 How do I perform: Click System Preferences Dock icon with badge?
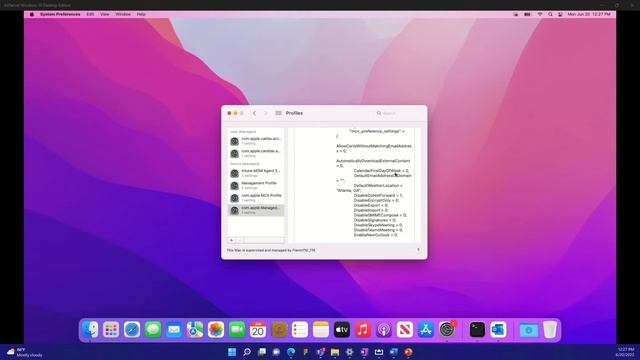tap(447, 329)
